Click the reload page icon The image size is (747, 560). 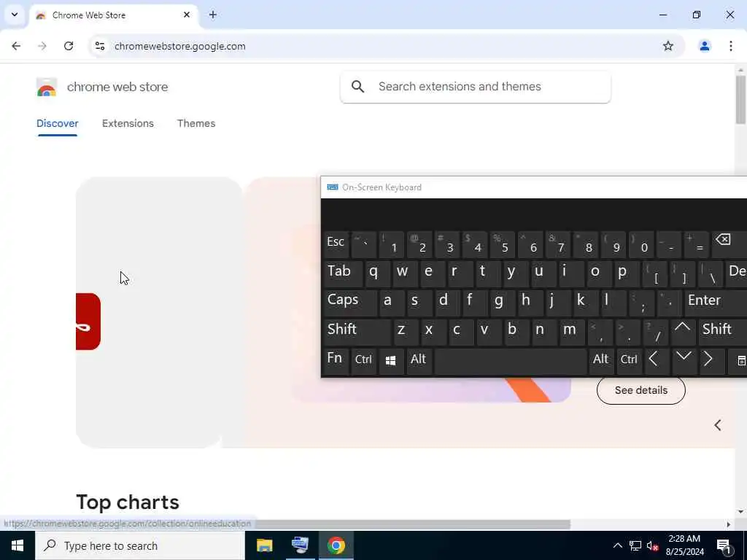click(x=69, y=46)
